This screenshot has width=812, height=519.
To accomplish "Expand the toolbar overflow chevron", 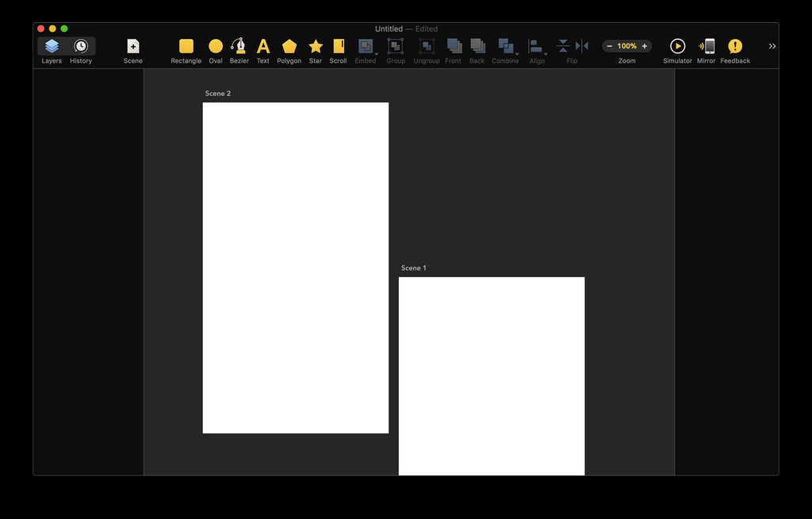I will 772,47.
